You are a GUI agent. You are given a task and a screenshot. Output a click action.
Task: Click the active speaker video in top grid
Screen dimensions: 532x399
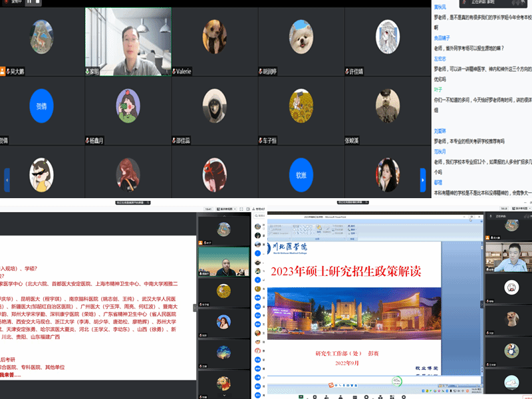pos(128,41)
